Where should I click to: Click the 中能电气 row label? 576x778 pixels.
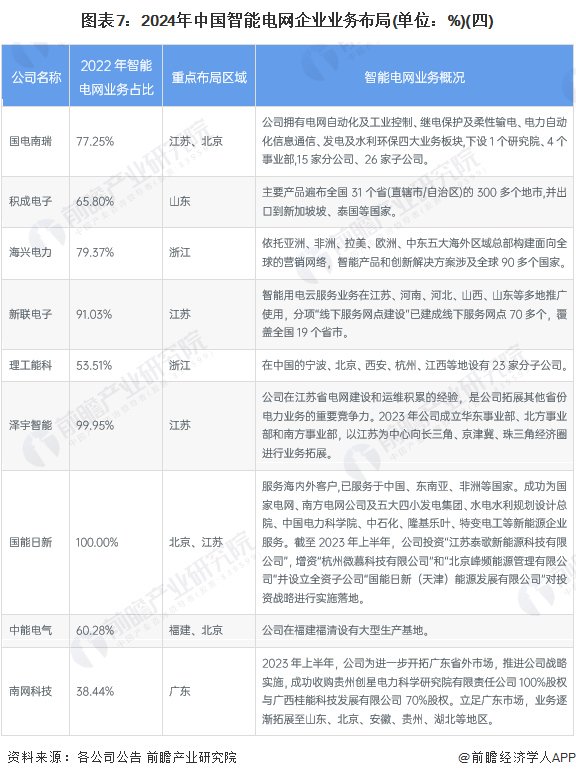click(30, 631)
